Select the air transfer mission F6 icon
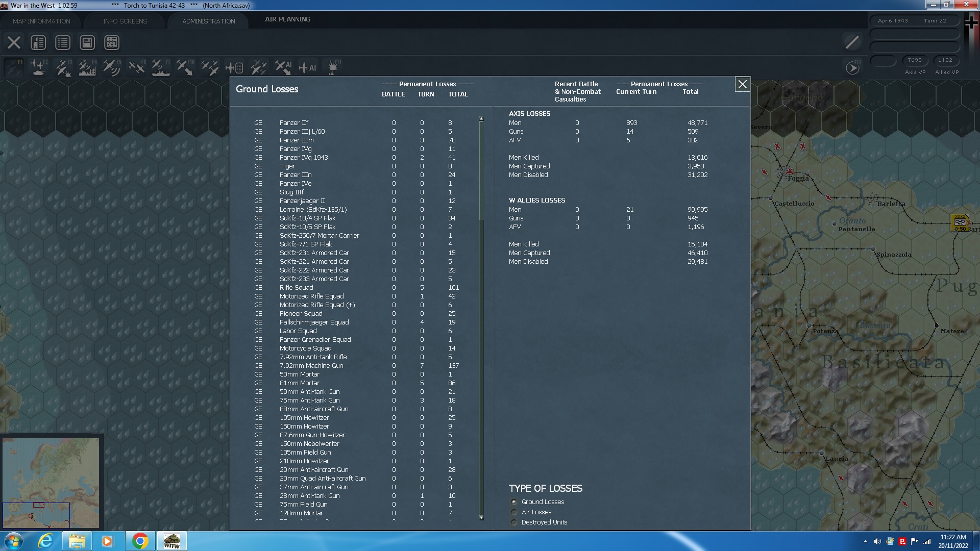 138,67
